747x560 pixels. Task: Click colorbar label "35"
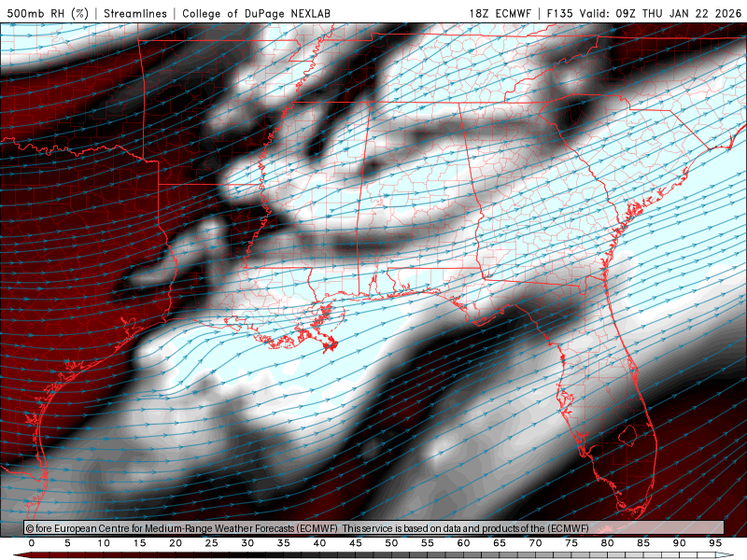pyautogui.click(x=284, y=543)
